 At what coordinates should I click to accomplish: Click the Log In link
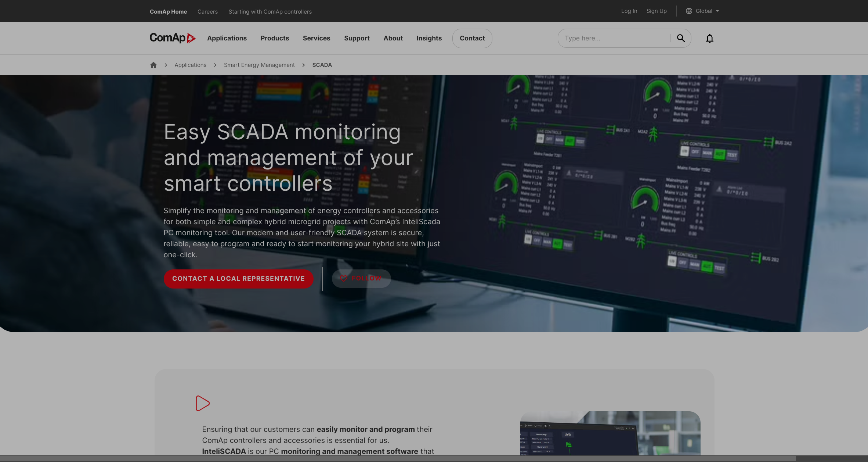click(x=629, y=11)
